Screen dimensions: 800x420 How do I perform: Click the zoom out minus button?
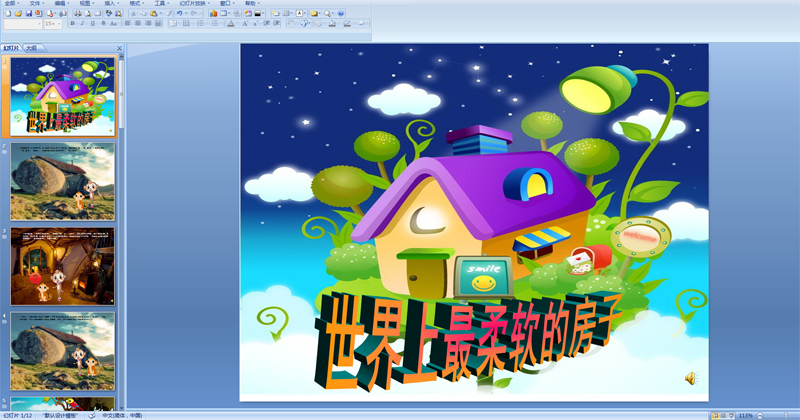[x=760, y=416]
